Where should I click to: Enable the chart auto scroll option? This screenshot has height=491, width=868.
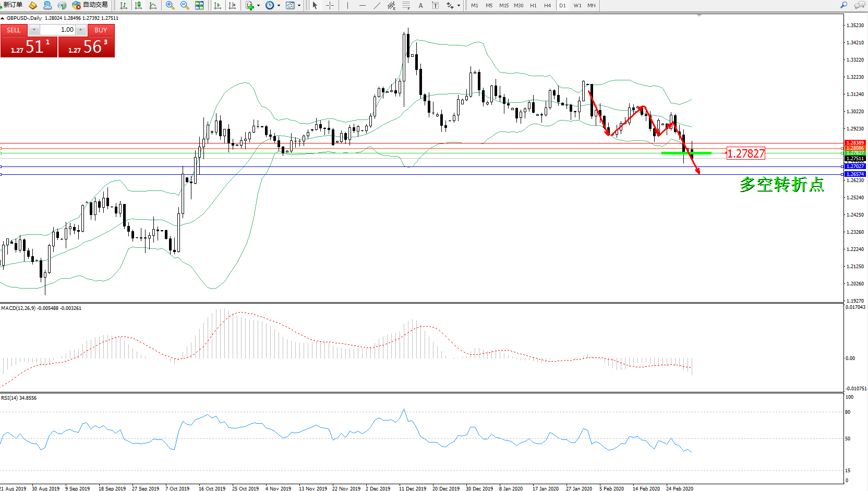pyautogui.click(x=218, y=5)
